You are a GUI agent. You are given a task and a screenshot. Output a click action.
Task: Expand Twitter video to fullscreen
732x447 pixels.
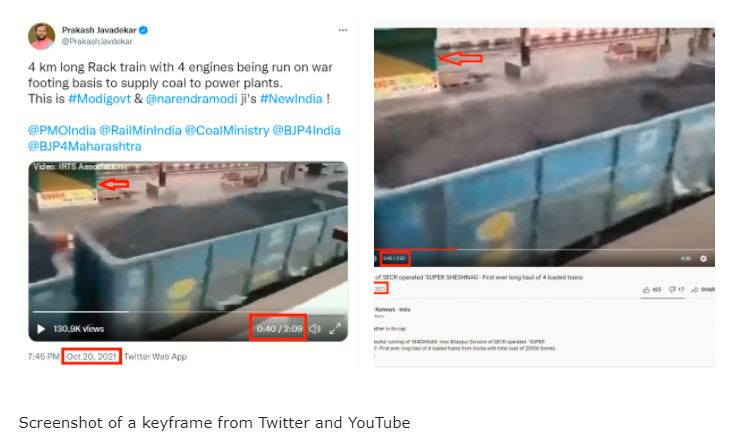tap(335, 329)
